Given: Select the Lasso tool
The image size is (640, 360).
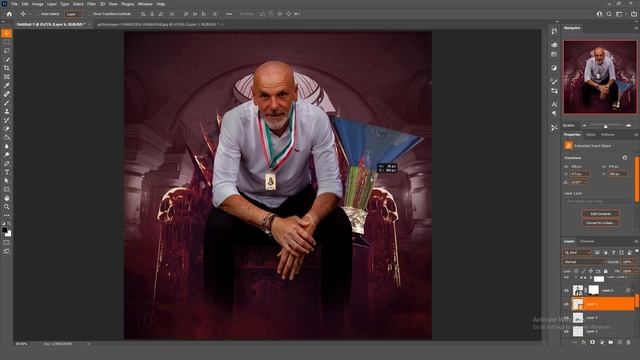Looking at the screenshot, I should tap(7, 51).
